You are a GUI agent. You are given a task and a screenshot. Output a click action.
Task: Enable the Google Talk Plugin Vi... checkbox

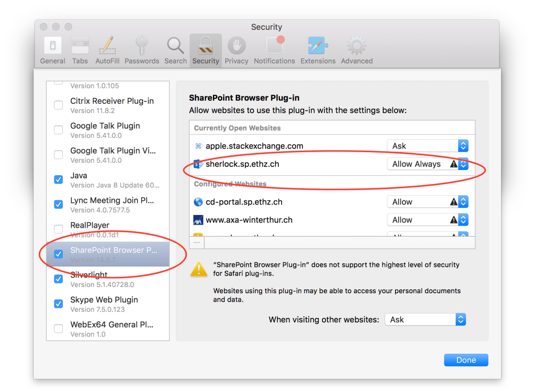coord(59,154)
